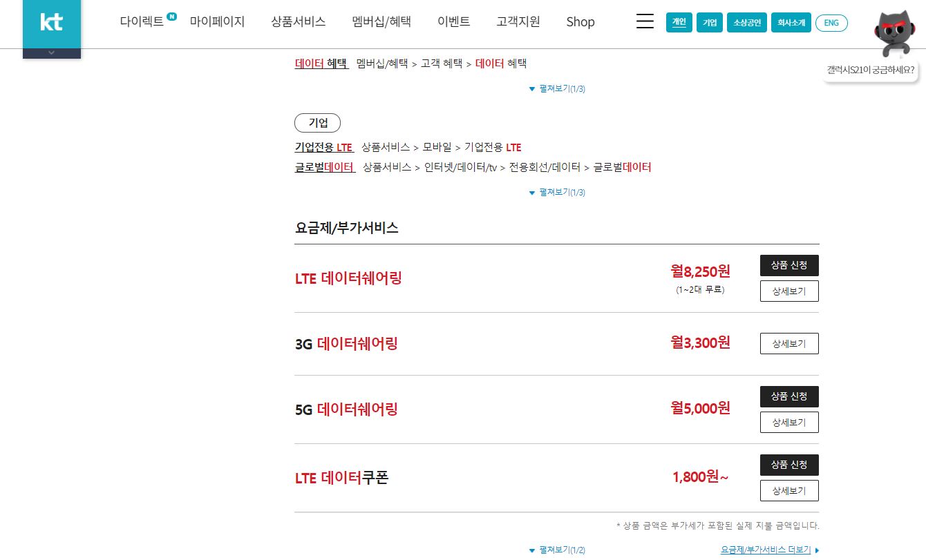Click the cat mascot chatbot character

[x=896, y=34]
